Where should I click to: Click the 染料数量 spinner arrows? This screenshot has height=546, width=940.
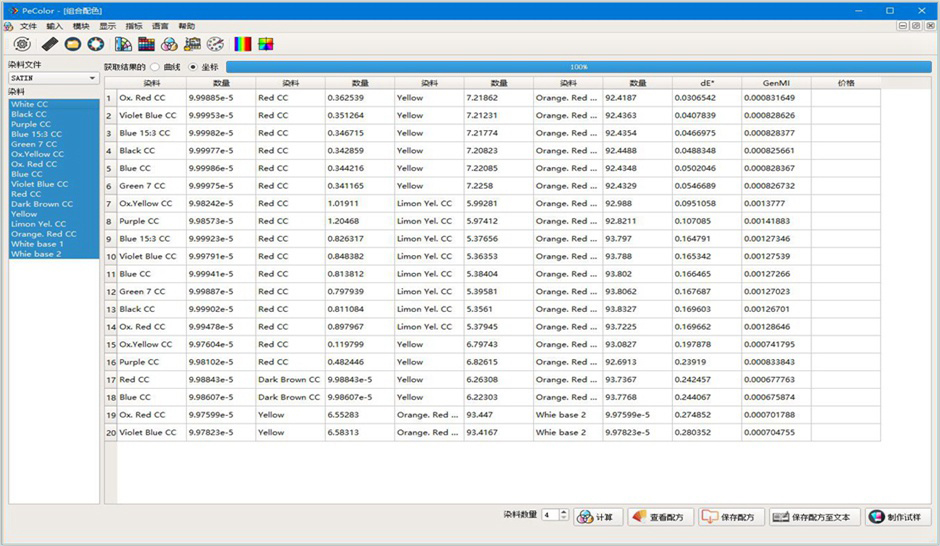(564, 515)
